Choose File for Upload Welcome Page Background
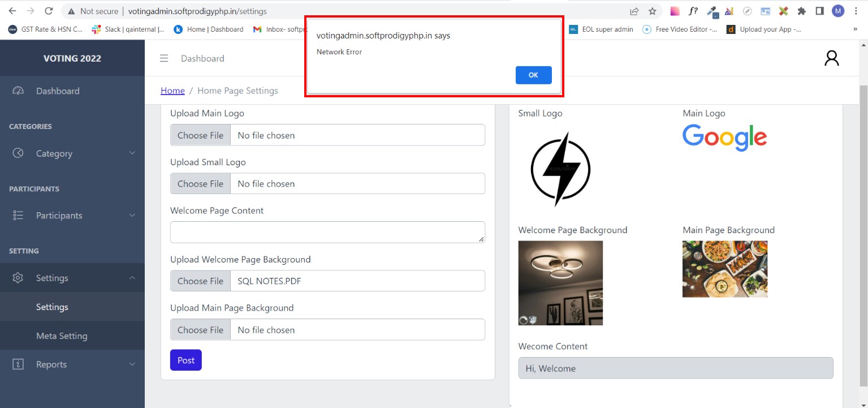 click(201, 281)
